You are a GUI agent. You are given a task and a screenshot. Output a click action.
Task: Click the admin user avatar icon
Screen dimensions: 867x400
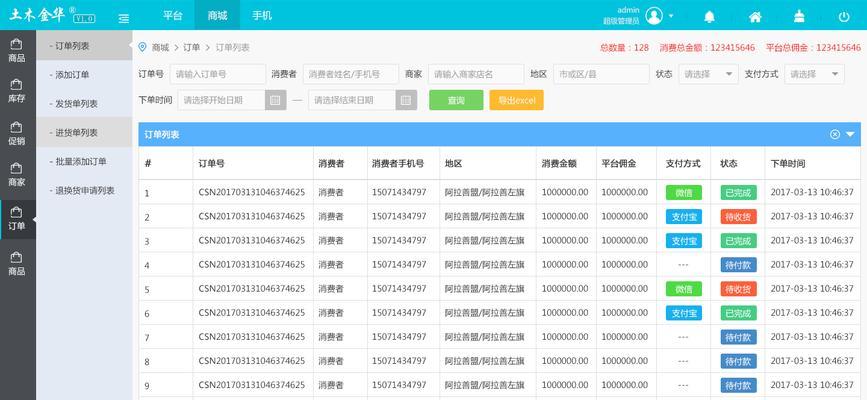(654, 15)
